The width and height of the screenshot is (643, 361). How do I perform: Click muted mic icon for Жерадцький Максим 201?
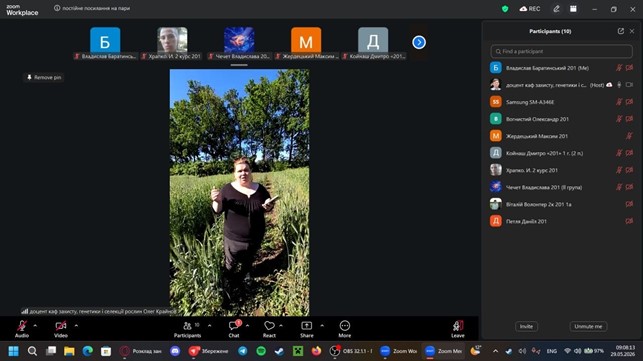click(x=629, y=136)
